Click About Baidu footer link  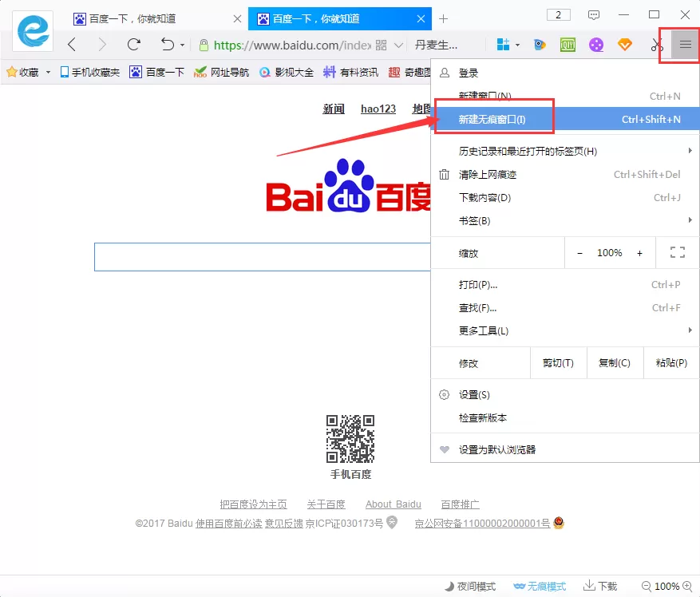[394, 504]
